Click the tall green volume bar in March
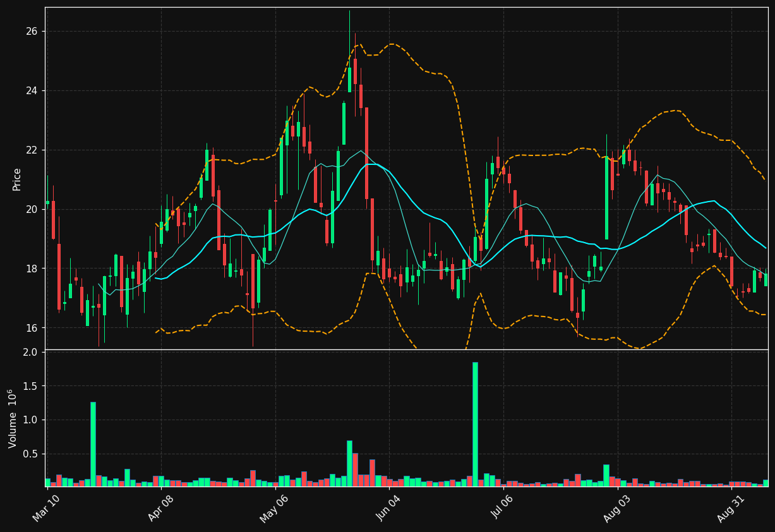This screenshot has height=532, width=775. 93,444
